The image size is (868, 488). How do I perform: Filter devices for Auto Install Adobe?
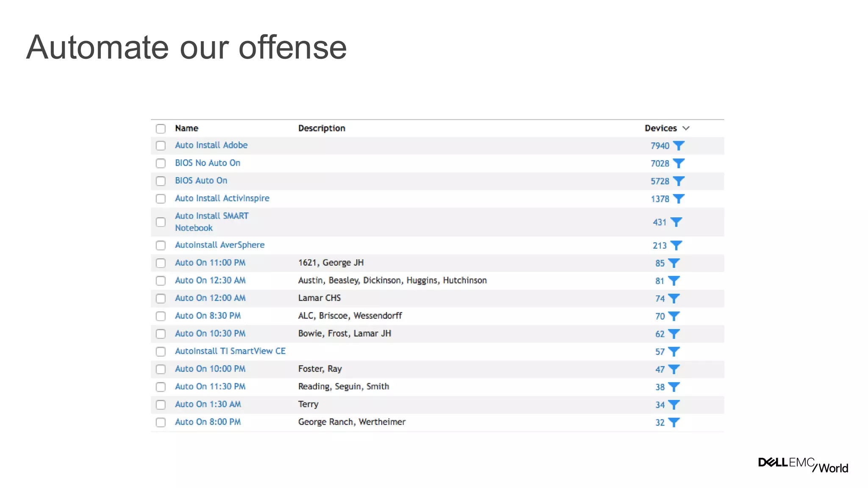(679, 146)
